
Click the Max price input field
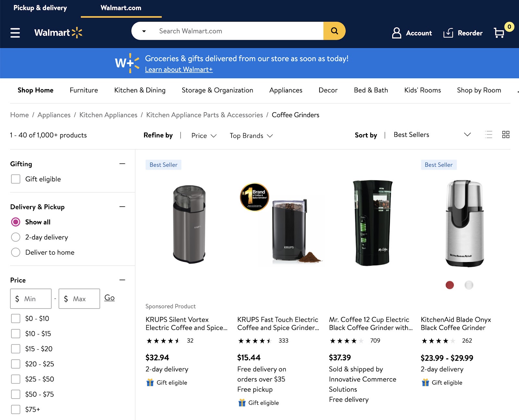[x=79, y=299]
